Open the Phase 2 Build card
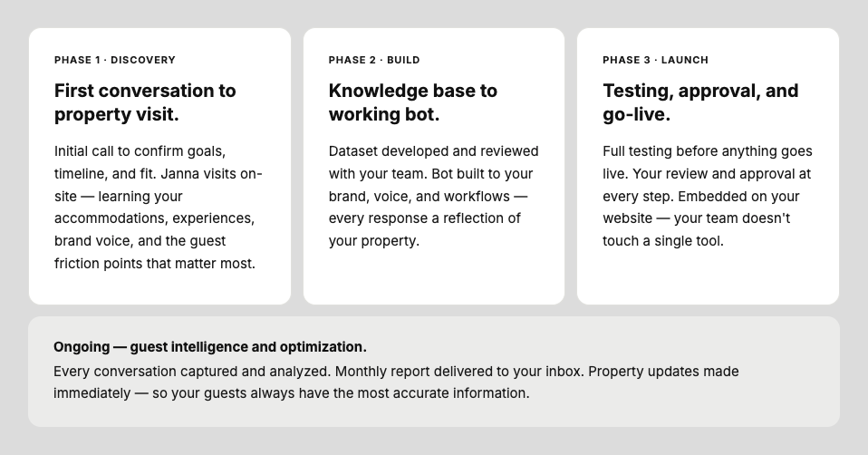This screenshot has height=455, width=868. point(434,166)
